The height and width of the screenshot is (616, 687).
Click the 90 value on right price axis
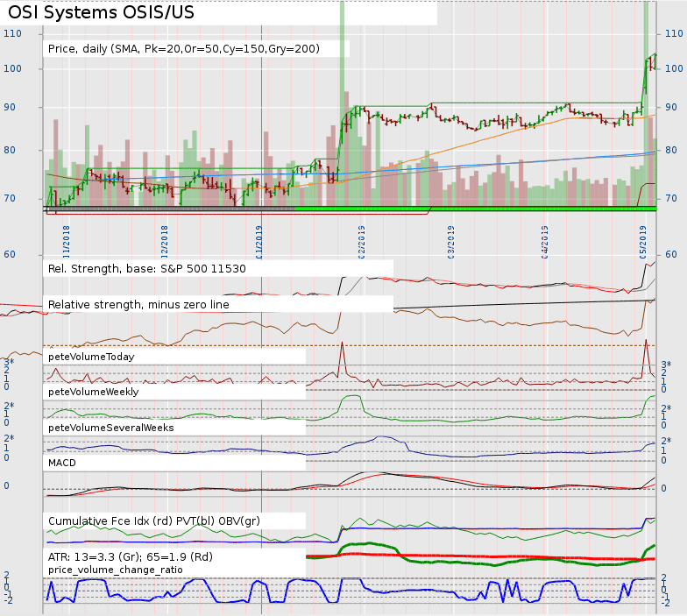pos(671,107)
